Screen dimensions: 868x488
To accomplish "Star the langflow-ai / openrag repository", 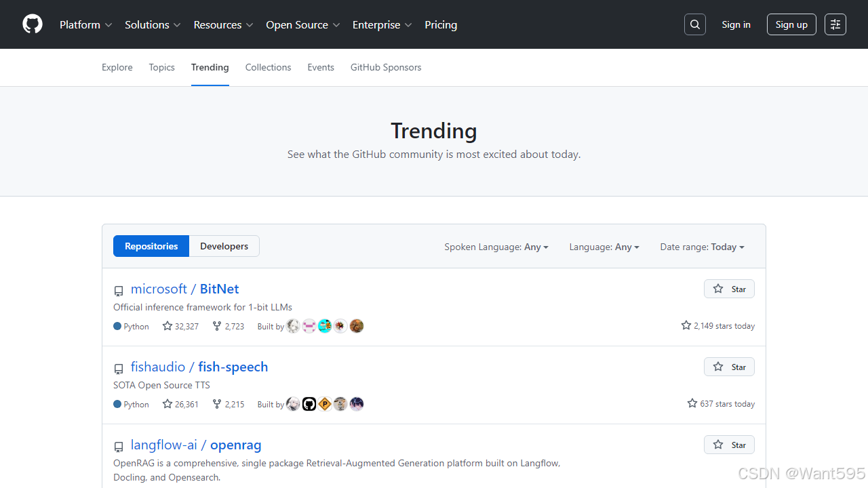I will tap(729, 445).
